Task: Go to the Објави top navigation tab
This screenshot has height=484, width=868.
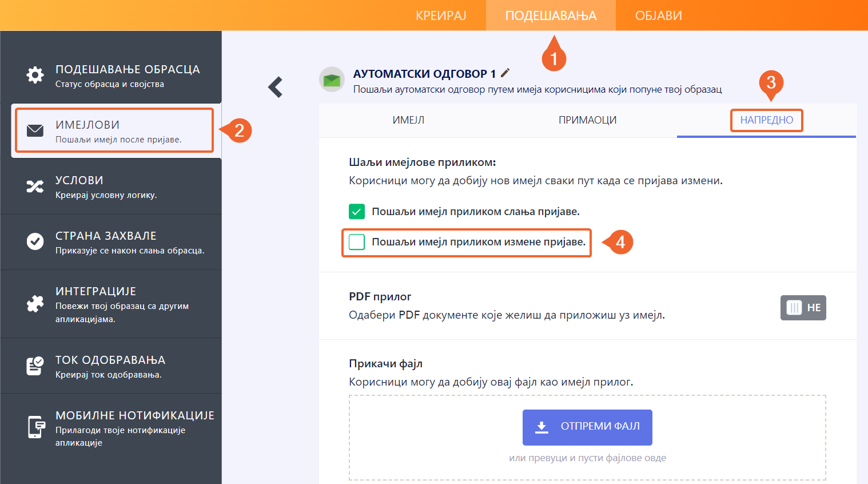Action: [658, 15]
